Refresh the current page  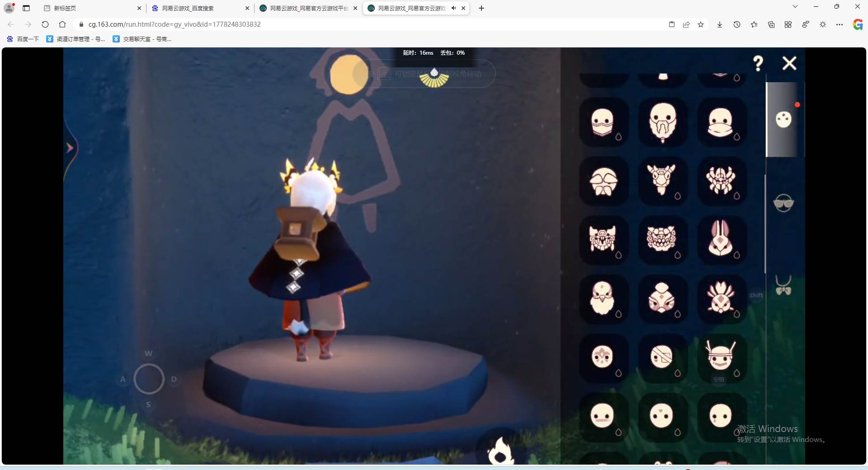pyautogui.click(x=45, y=24)
